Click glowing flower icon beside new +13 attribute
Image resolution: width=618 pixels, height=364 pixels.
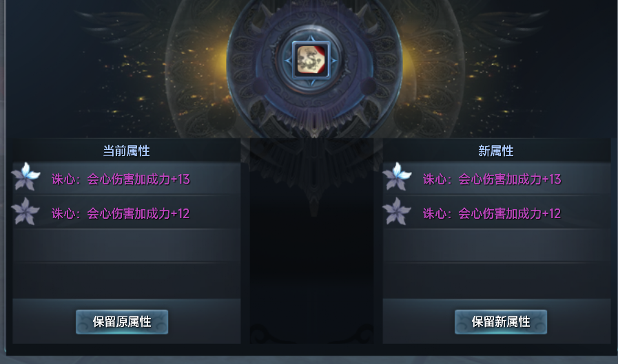(397, 177)
